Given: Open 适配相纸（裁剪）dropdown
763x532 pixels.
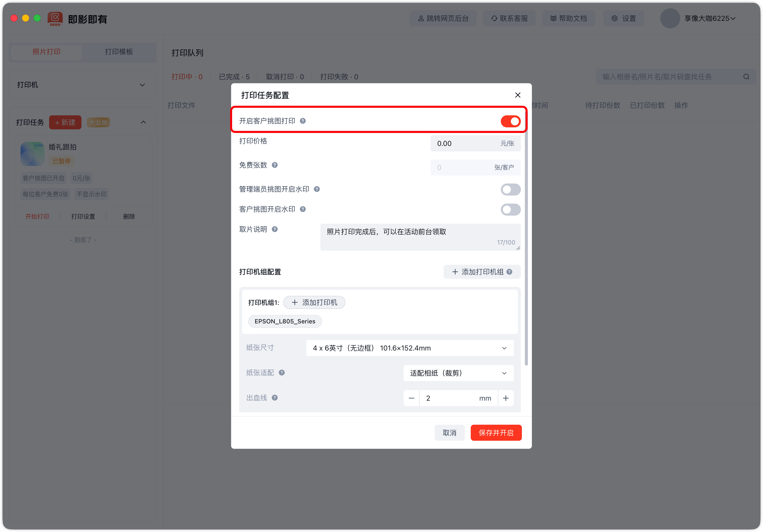Looking at the screenshot, I should tap(458, 373).
